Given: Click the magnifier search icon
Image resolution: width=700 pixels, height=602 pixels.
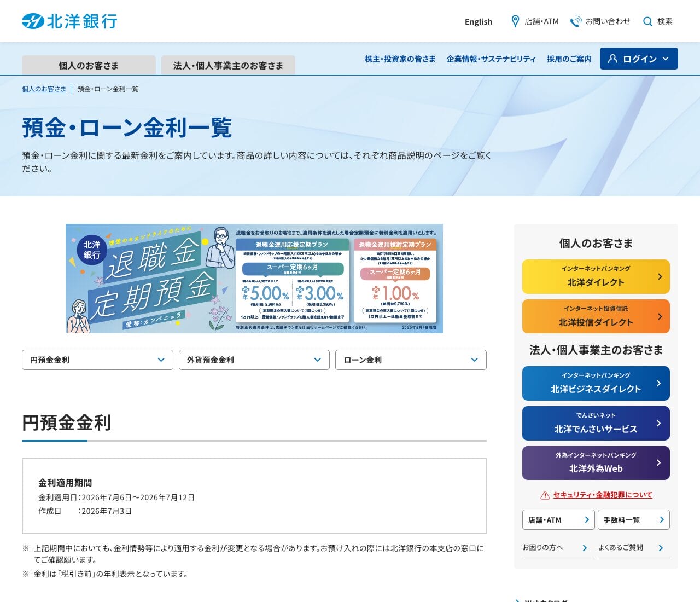Looking at the screenshot, I should [647, 21].
